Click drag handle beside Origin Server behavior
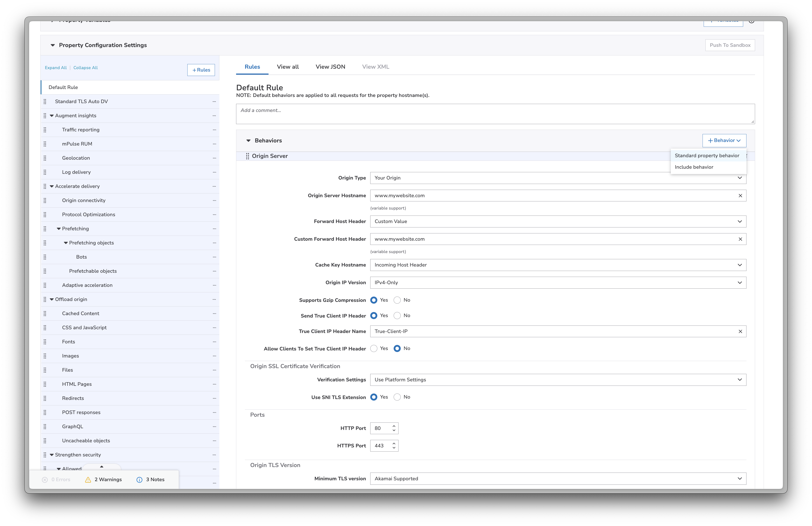The height and width of the screenshot is (526, 812). click(247, 156)
